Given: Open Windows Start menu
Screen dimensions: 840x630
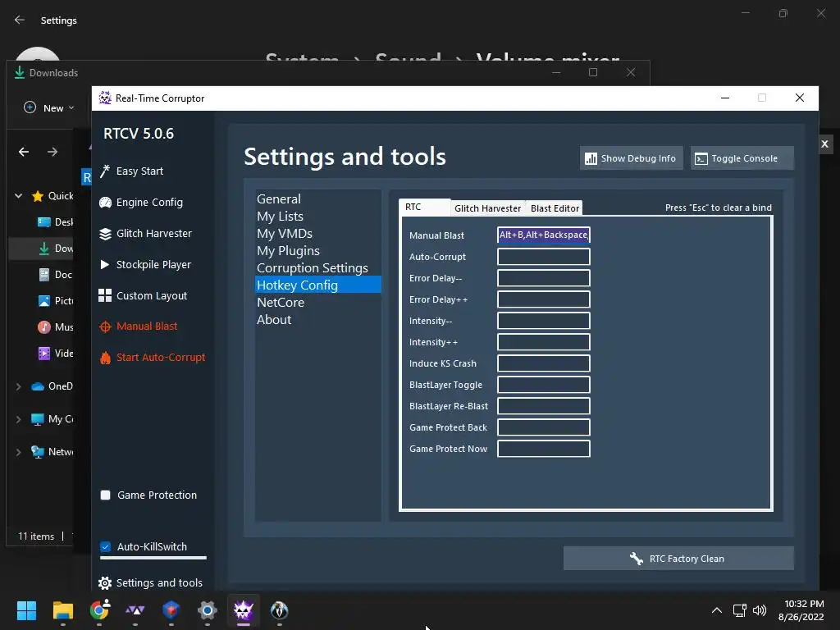Looking at the screenshot, I should pyautogui.click(x=26, y=610).
